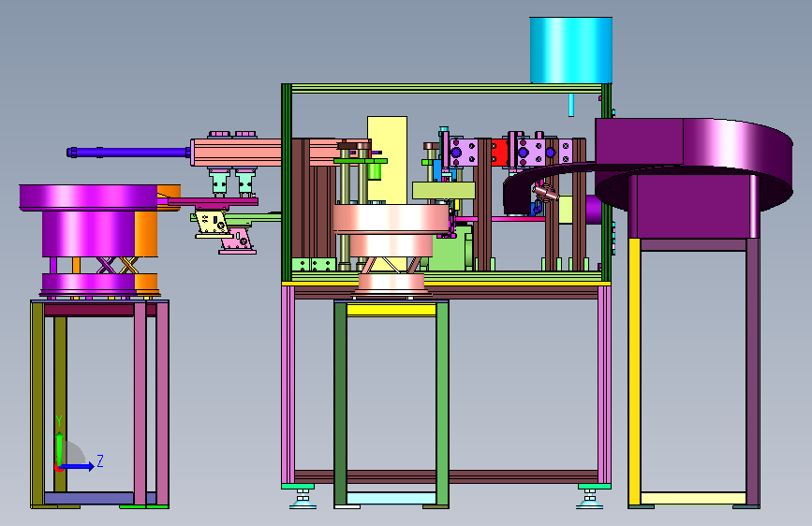Select the cyan cylindrical hopper on top

tap(571, 50)
